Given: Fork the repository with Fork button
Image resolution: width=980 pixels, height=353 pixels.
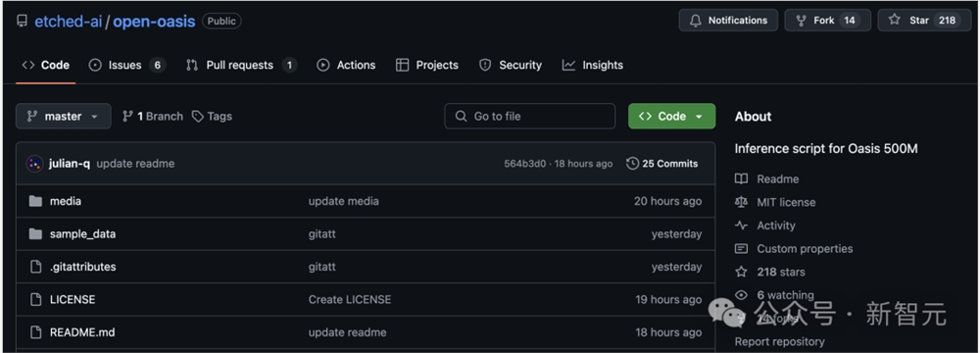Looking at the screenshot, I should [x=827, y=20].
